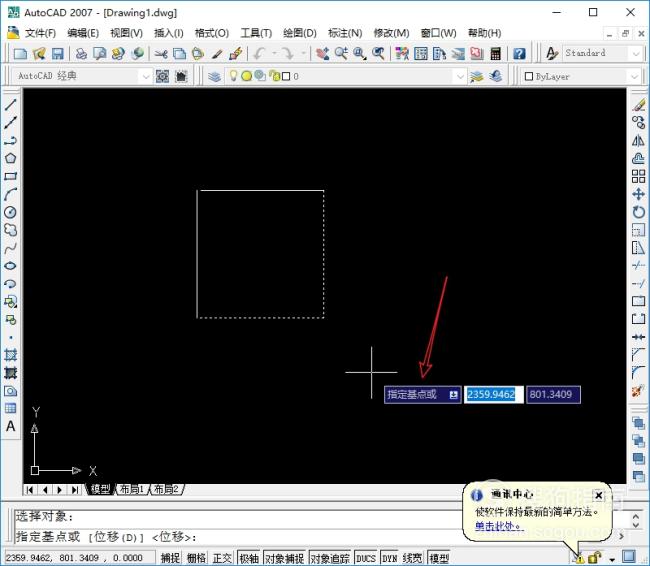Image resolution: width=650 pixels, height=566 pixels.
Task: Expand the layer list dropdown
Action: pos(460,76)
